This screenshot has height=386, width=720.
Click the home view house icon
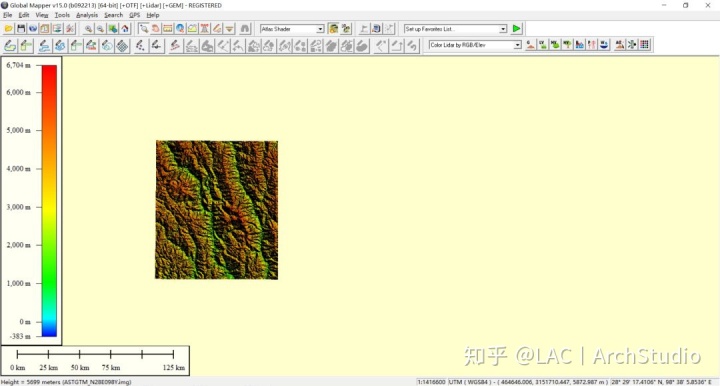coord(125,29)
